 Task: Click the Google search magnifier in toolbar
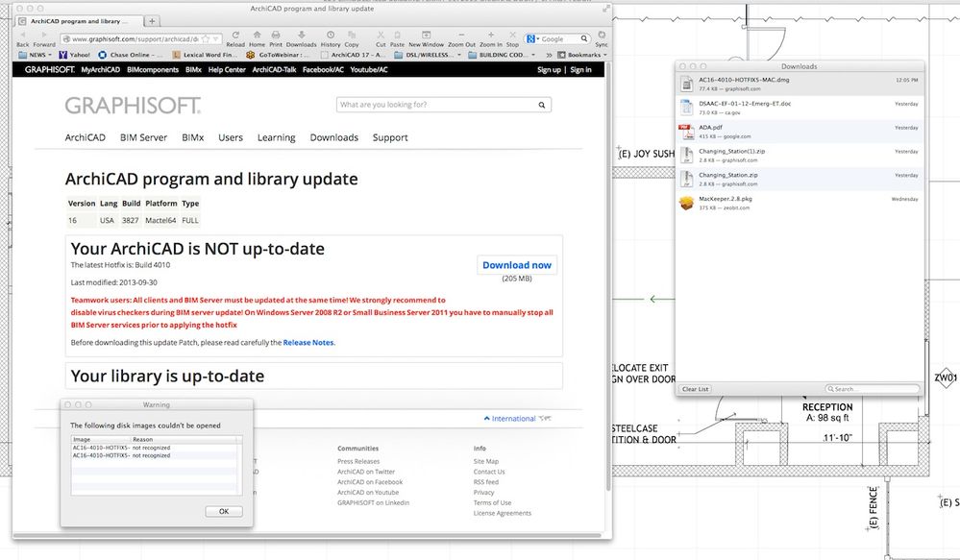[584, 38]
